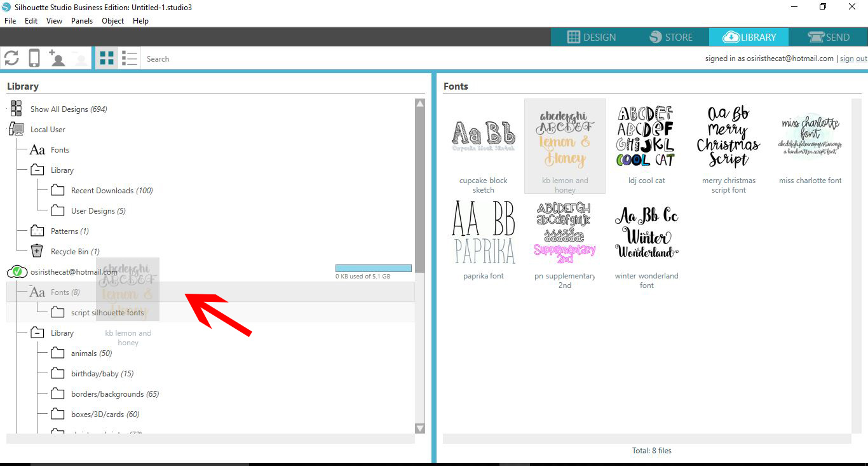868x466 pixels.
Task: Open the Help menu
Action: tap(140, 20)
